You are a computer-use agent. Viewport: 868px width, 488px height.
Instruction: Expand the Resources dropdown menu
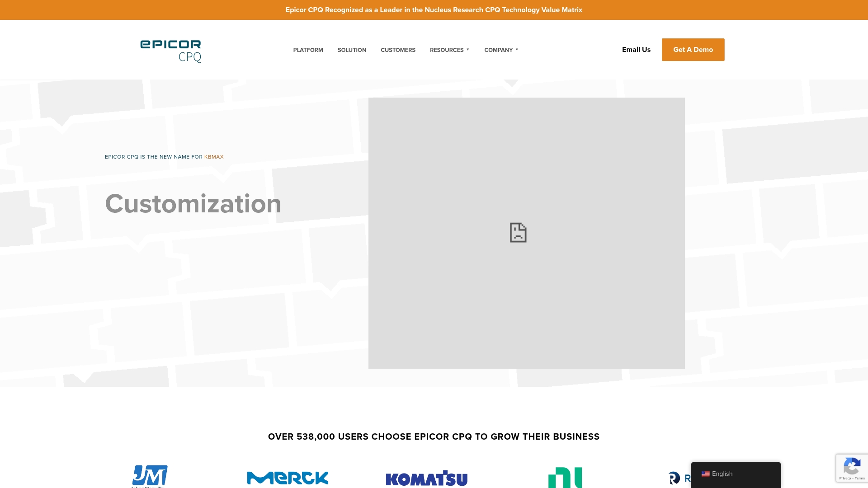coord(449,50)
